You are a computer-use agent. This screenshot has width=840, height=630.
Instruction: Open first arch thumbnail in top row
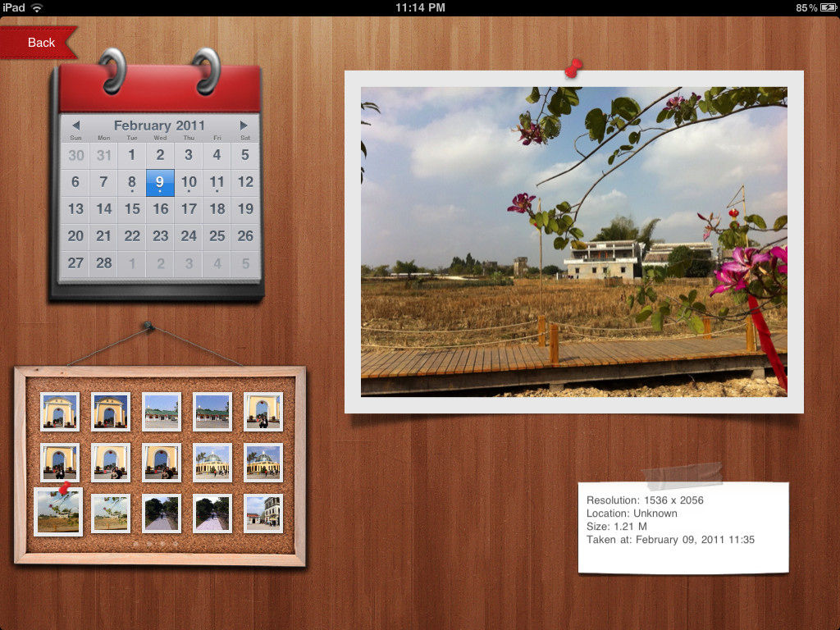59,412
